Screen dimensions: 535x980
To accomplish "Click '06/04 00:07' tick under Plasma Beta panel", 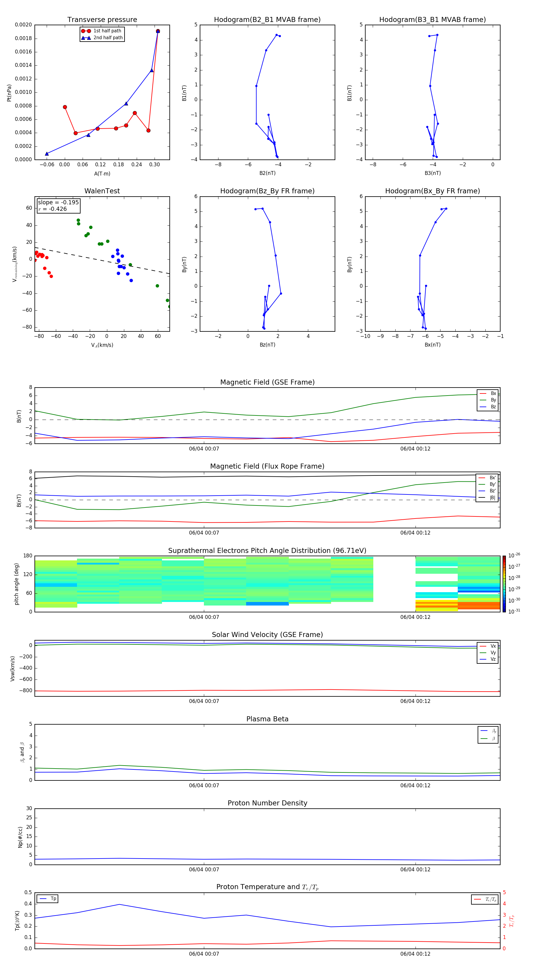I will pyautogui.click(x=204, y=785).
